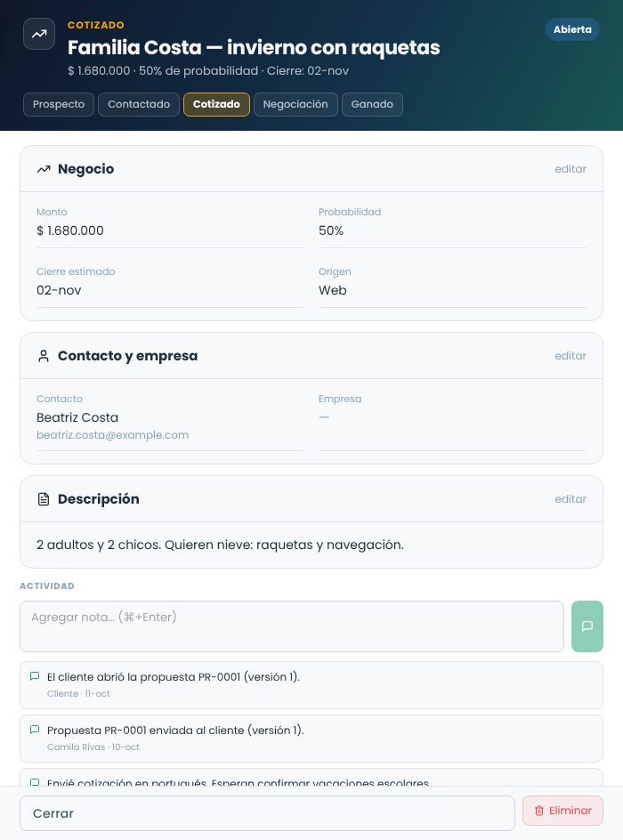Click the person icon beside Contacto y empresa
The height and width of the screenshot is (840, 623).
click(x=44, y=356)
